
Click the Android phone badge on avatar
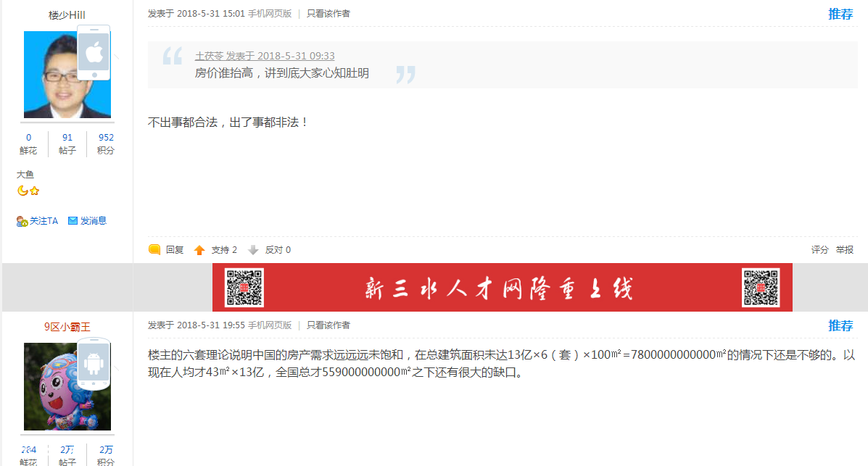click(94, 362)
